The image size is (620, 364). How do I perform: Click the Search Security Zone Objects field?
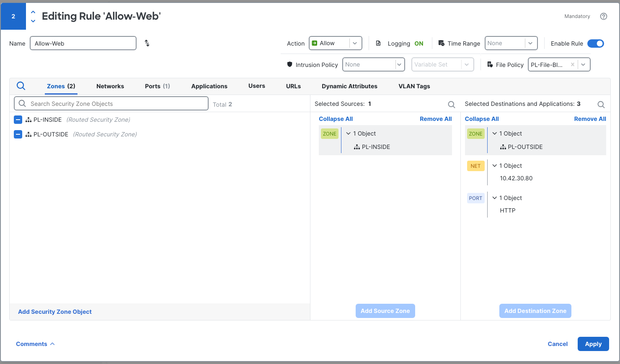[x=111, y=103]
